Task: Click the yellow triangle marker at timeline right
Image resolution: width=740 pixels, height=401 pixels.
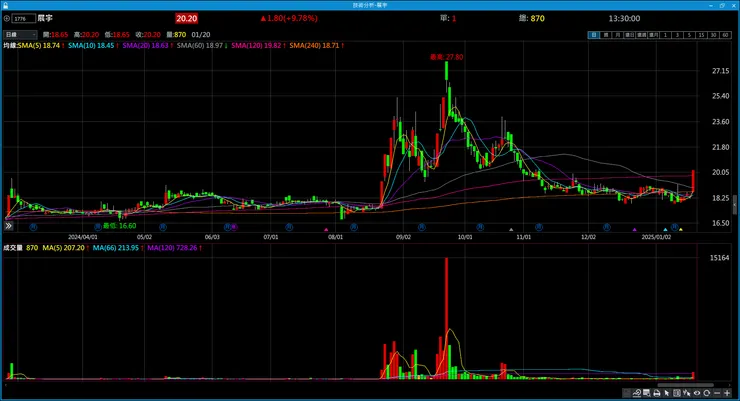Action: click(681, 230)
